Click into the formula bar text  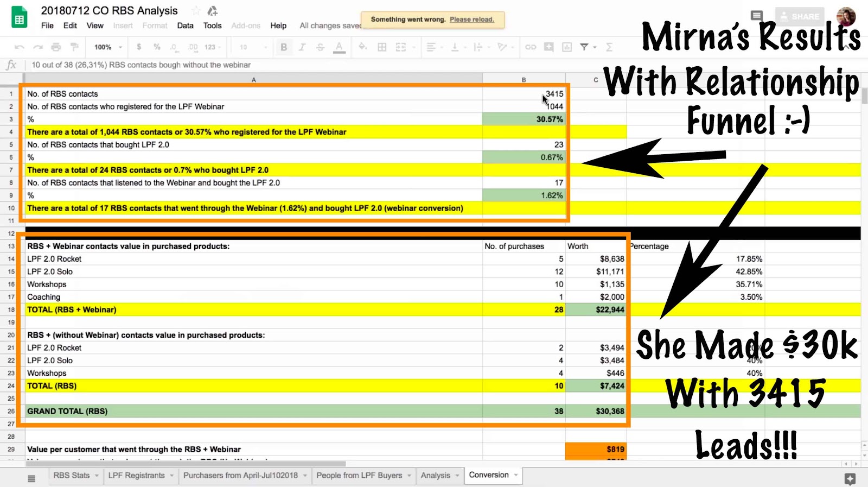click(141, 65)
